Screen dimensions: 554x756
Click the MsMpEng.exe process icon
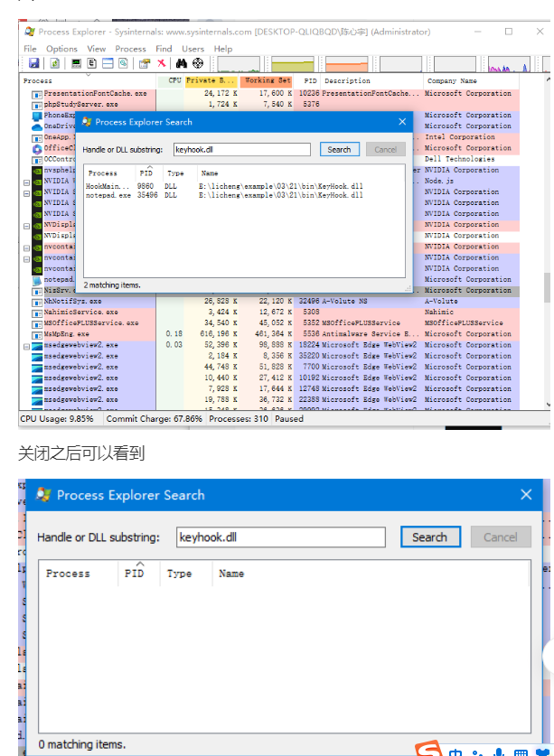(x=37, y=333)
